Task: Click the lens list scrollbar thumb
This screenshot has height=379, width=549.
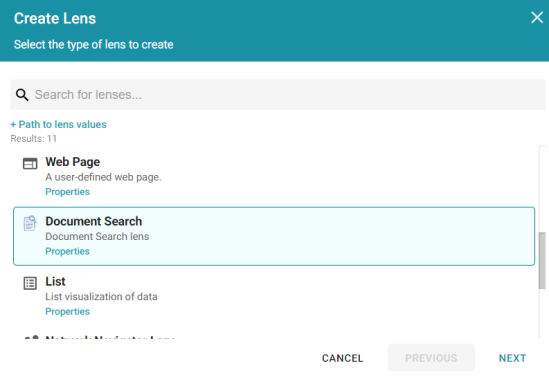Action: click(542, 260)
